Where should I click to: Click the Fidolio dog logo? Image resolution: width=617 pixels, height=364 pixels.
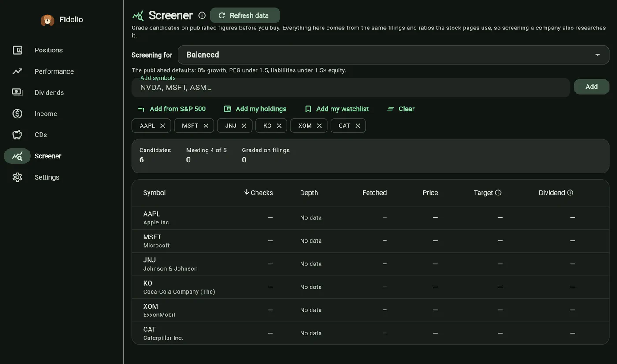[48, 20]
